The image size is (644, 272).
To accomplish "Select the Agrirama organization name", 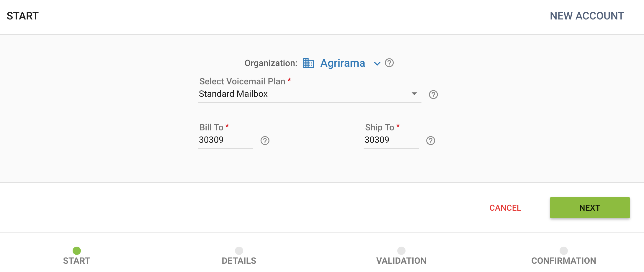I will (x=343, y=63).
